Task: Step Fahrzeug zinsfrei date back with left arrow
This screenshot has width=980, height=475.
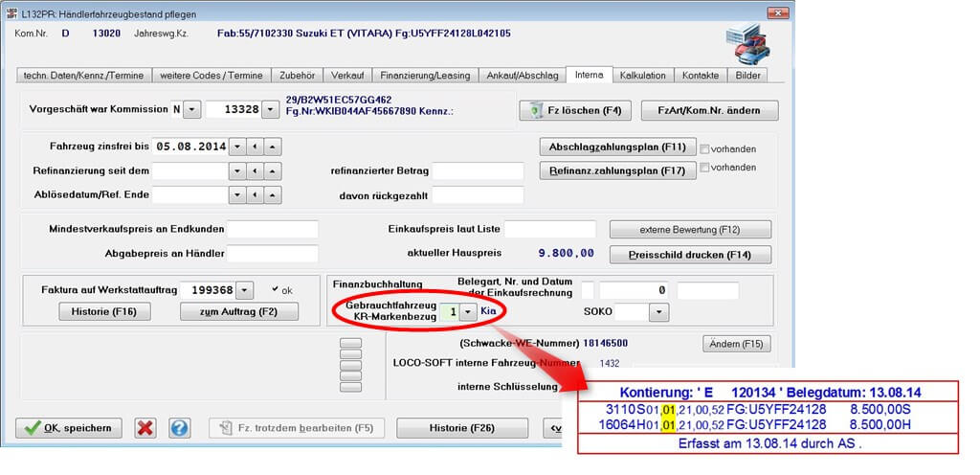Action: point(254,147)
